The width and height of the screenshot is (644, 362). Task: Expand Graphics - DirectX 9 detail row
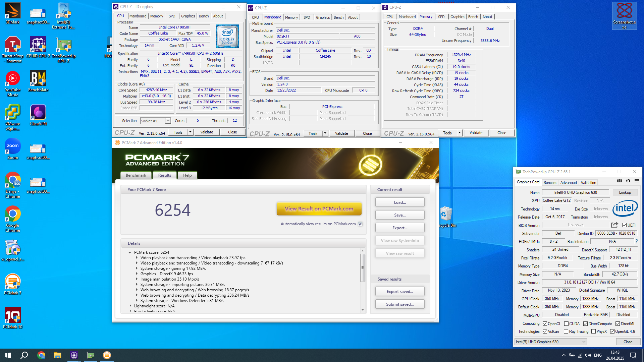click(x=137, y=274)
